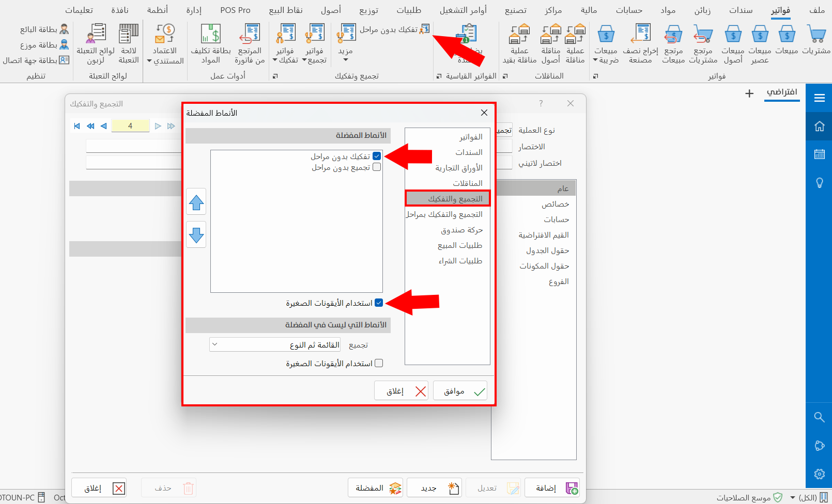Open بطاقة جهة اتصال contact card
Screen dimensions: 832x504
36,60
